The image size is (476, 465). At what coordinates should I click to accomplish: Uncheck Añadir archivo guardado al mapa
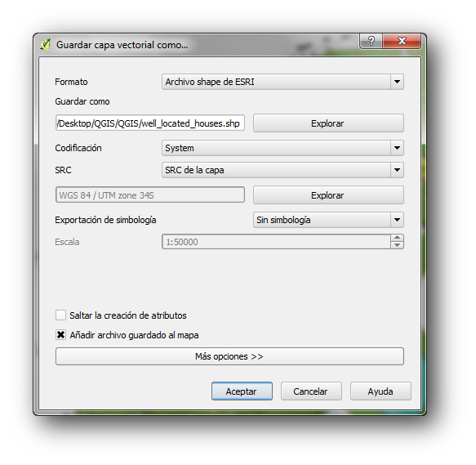[x=60, y=335]
